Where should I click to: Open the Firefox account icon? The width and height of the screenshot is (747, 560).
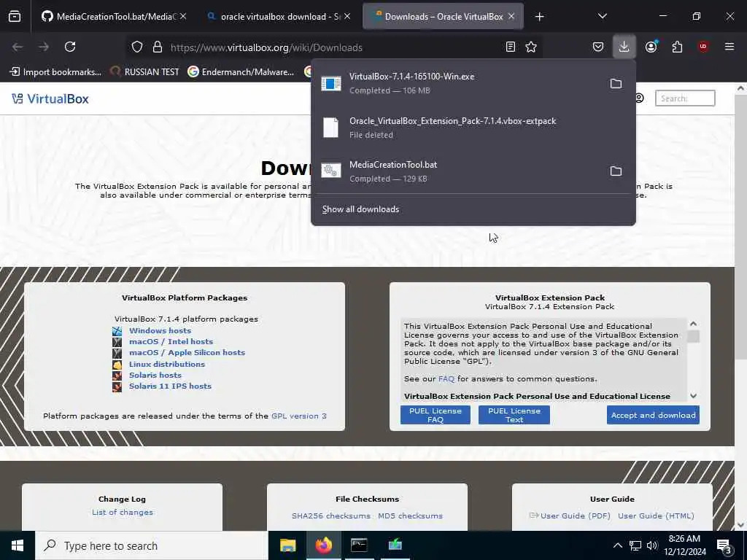coord(651,47)
